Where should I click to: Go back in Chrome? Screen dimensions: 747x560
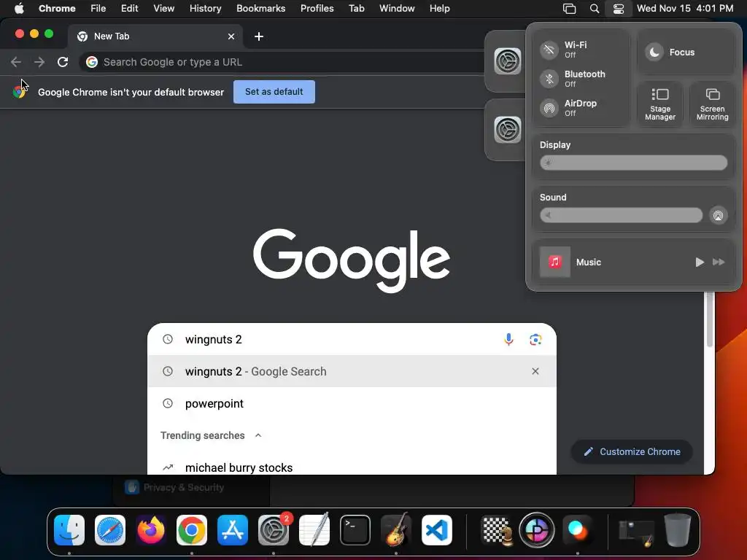click(x=16, y=62)
